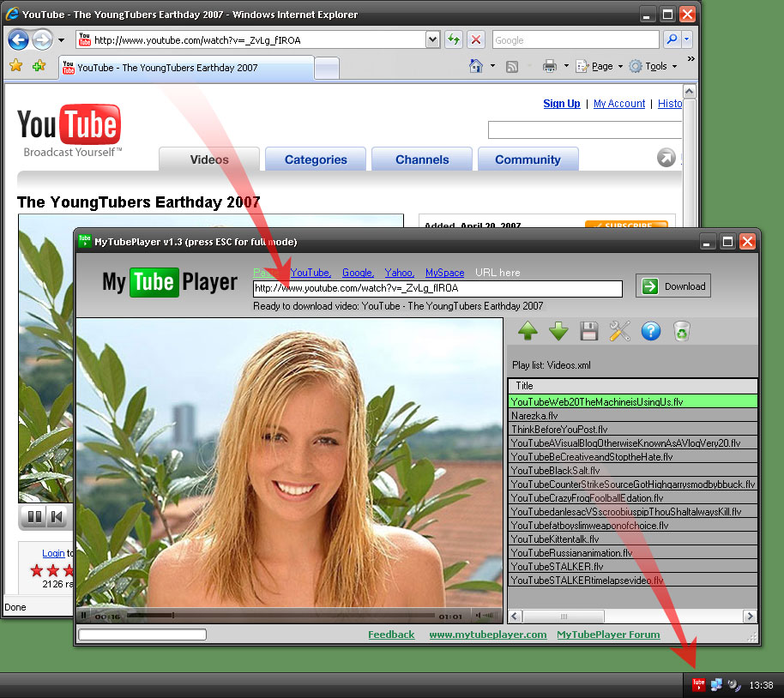Viewport: 784px width, 698px height.
Task: Click the green up arrow playlist icon
Action: (528, 331)
